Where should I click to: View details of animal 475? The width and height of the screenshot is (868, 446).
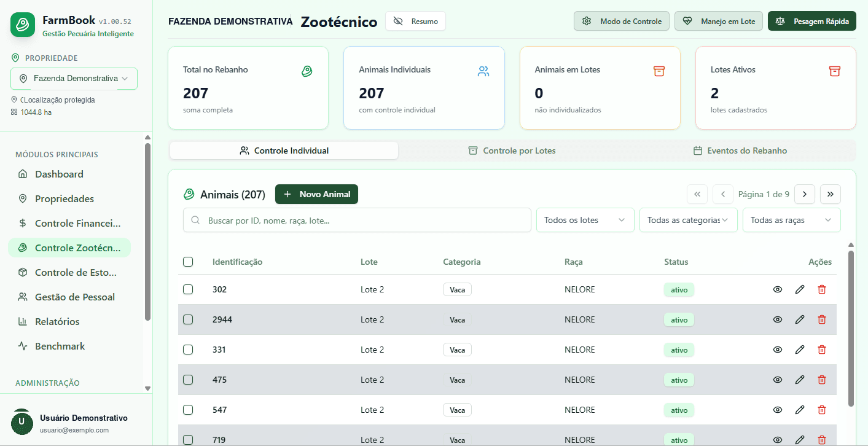coord(778,380)
